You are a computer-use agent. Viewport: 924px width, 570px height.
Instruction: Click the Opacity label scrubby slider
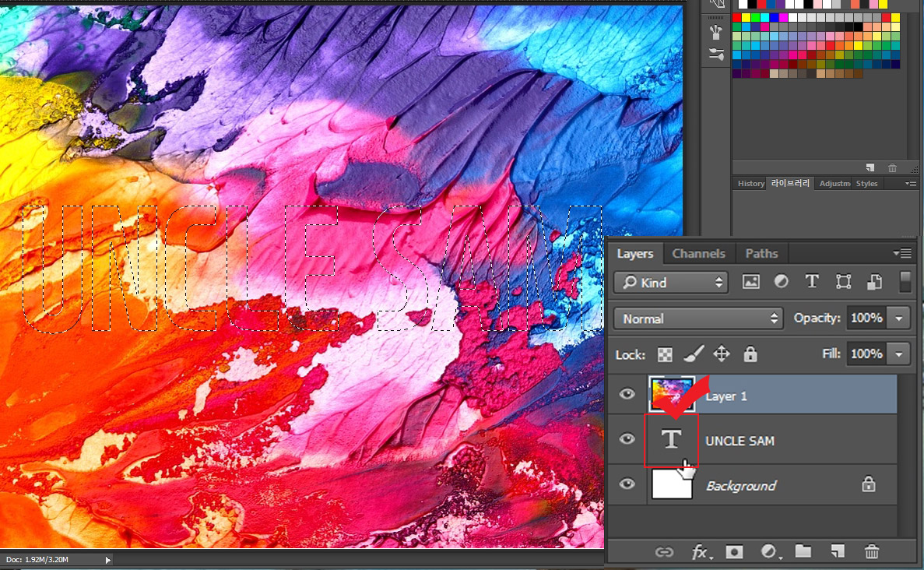point(817,318)
